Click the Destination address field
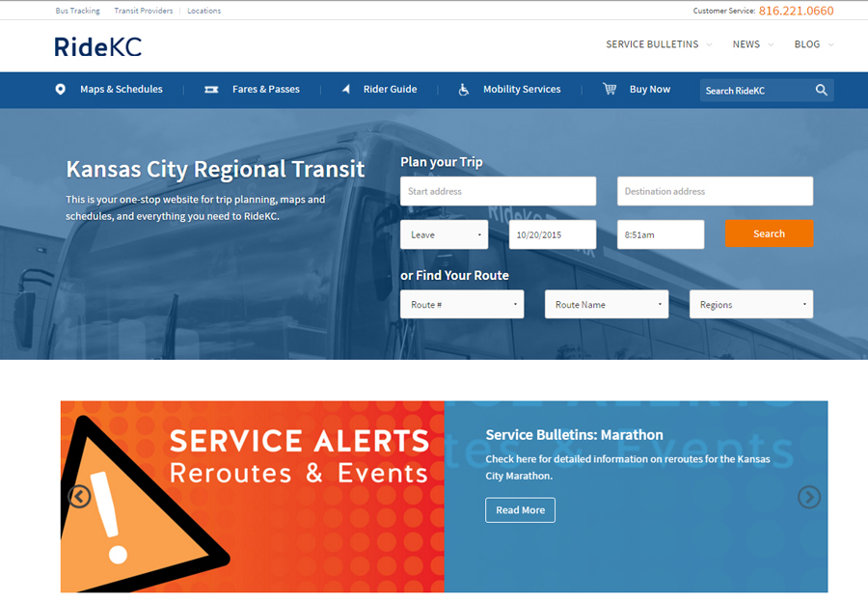 716,191
